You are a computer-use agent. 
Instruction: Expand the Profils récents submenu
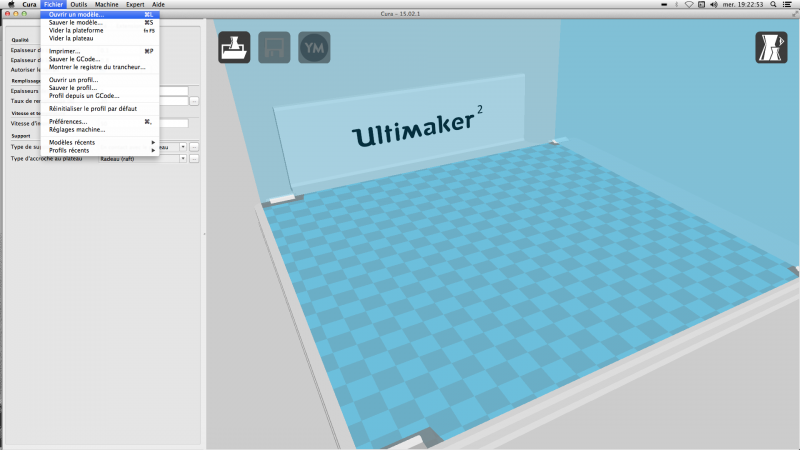click(100, 151)
